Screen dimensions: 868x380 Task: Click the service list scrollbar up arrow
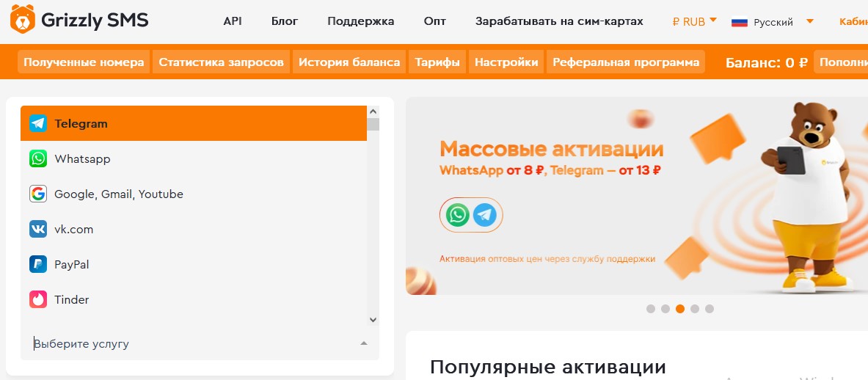[x=373, y=112]
